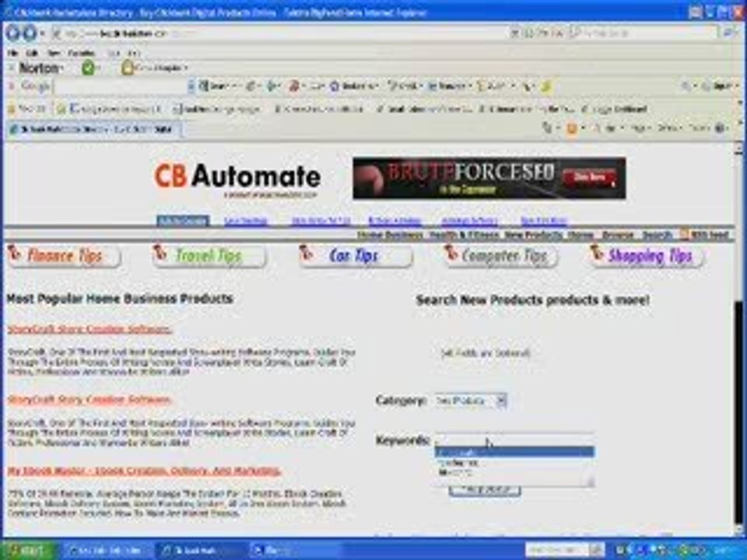Click the Brute Force SEO banner ad

click(x=489, y=177)
